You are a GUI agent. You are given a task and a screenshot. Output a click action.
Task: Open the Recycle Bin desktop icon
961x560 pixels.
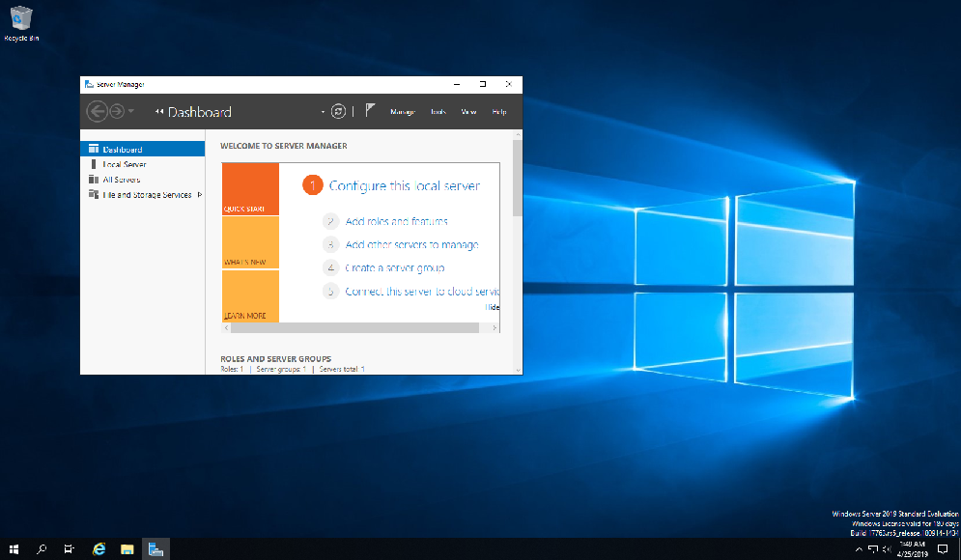tap(21, 23)
